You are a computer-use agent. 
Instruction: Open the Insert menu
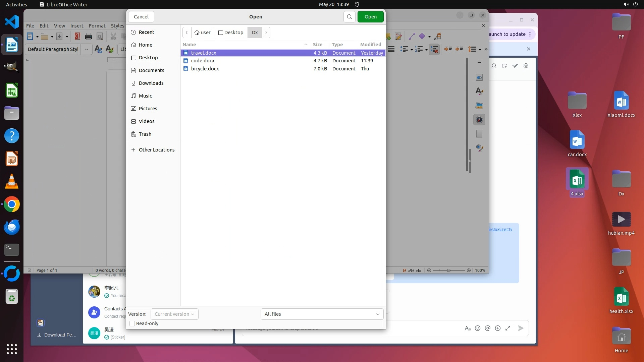(76, 26)
